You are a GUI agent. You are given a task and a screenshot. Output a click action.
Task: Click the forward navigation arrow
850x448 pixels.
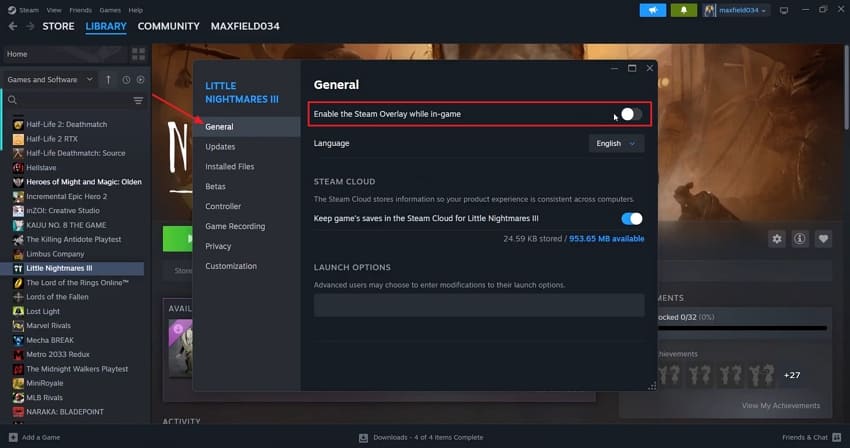(30, 26)
